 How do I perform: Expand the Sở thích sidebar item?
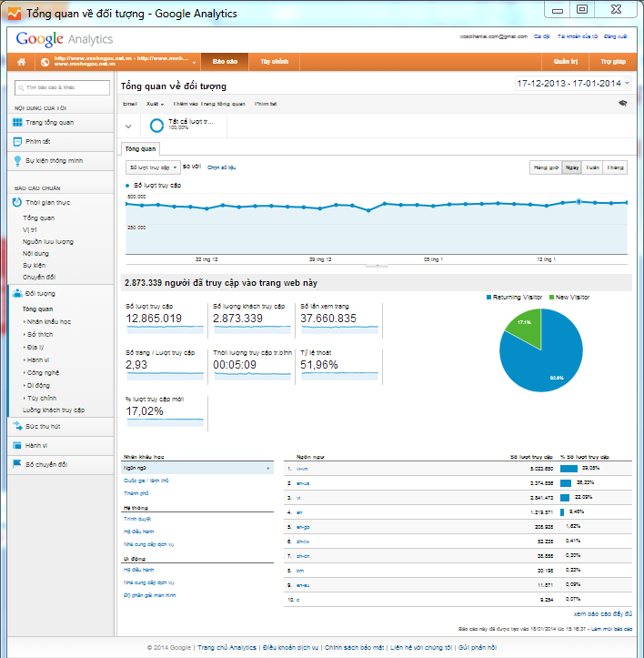(40, 334)
